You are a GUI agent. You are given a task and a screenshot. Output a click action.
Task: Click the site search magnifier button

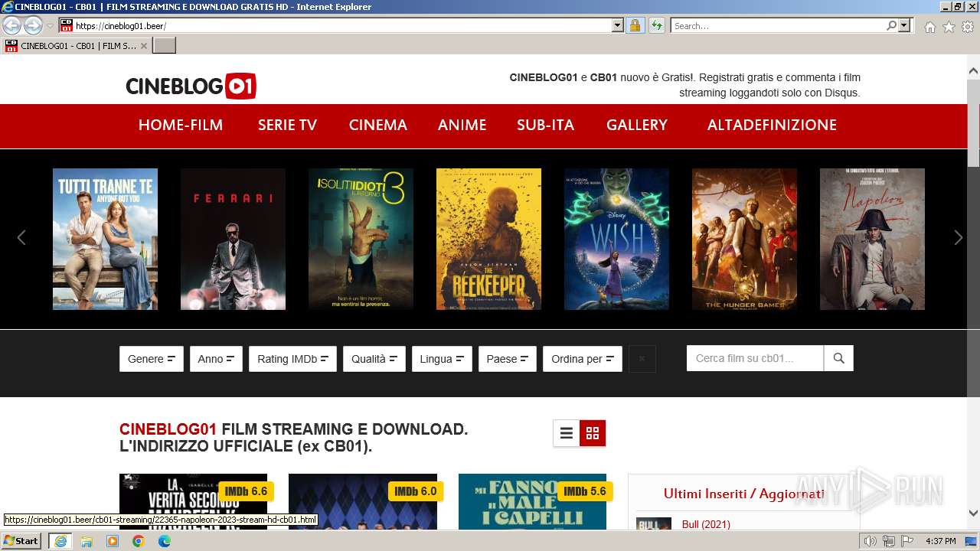click(838, 358)
